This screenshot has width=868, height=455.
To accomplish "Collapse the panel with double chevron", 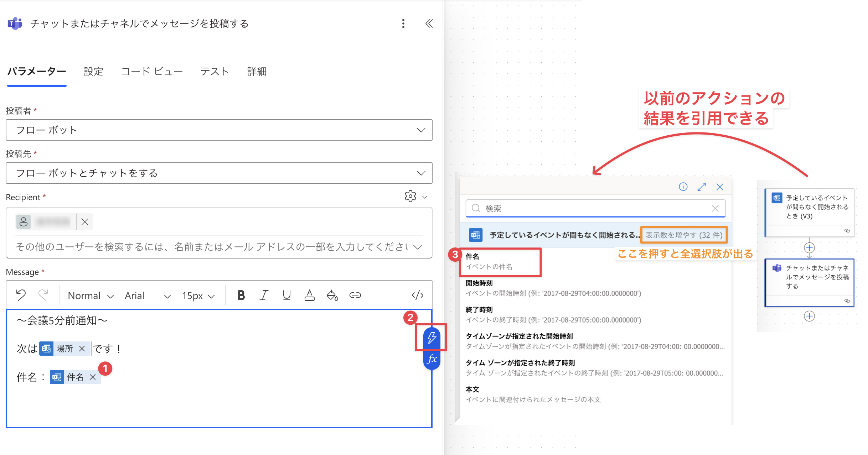I will [429, 23].
